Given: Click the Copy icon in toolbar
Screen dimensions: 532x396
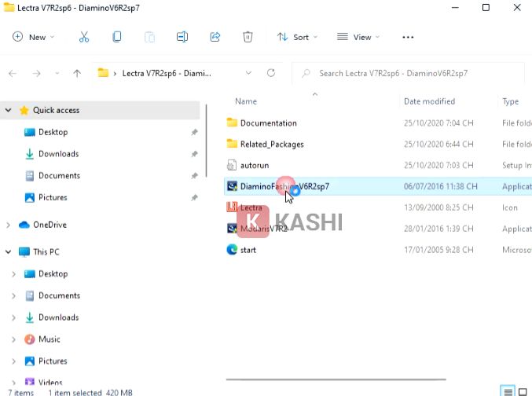Looking at the screenshot, I should [117, 37].
